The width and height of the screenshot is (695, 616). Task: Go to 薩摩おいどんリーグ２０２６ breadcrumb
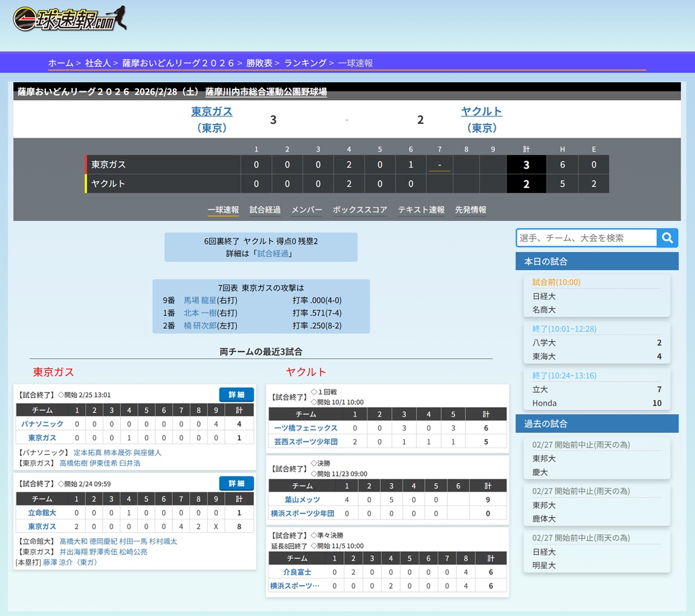(178, 63)
